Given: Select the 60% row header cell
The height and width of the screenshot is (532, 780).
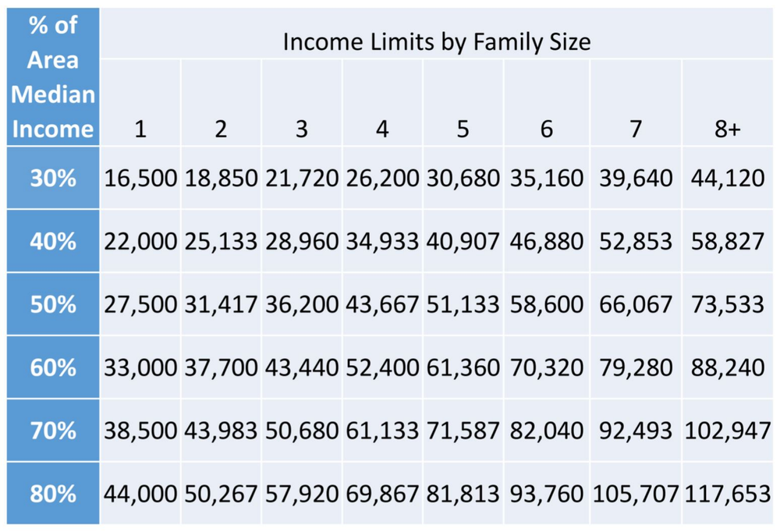Looking at the screenshot, I should (52, 367).
